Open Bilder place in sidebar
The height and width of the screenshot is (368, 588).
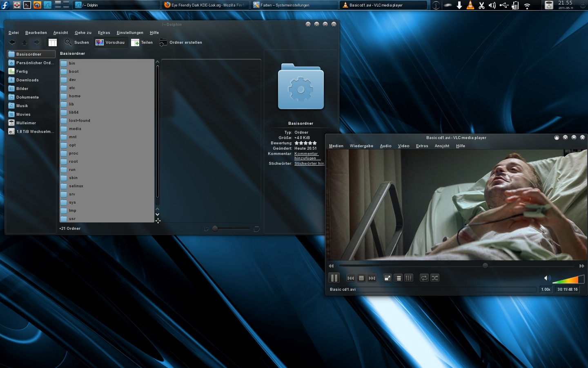[31, 89]
